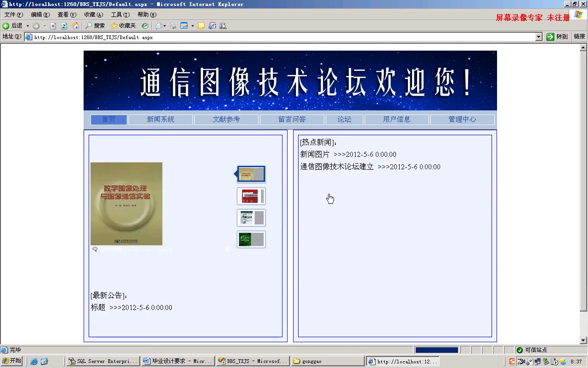Open the 管理中心 navigation tab

462,120
